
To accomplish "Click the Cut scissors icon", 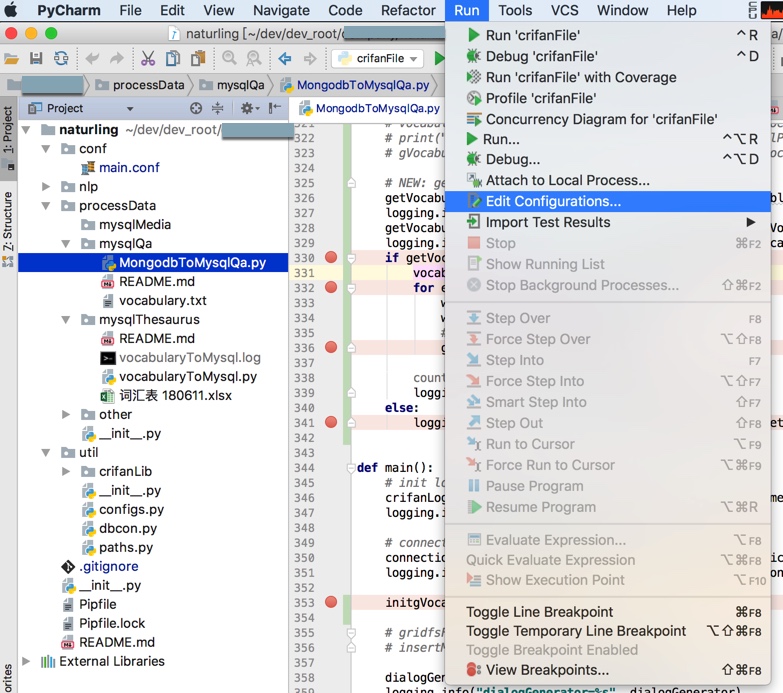I will click(x=148, y=59).
